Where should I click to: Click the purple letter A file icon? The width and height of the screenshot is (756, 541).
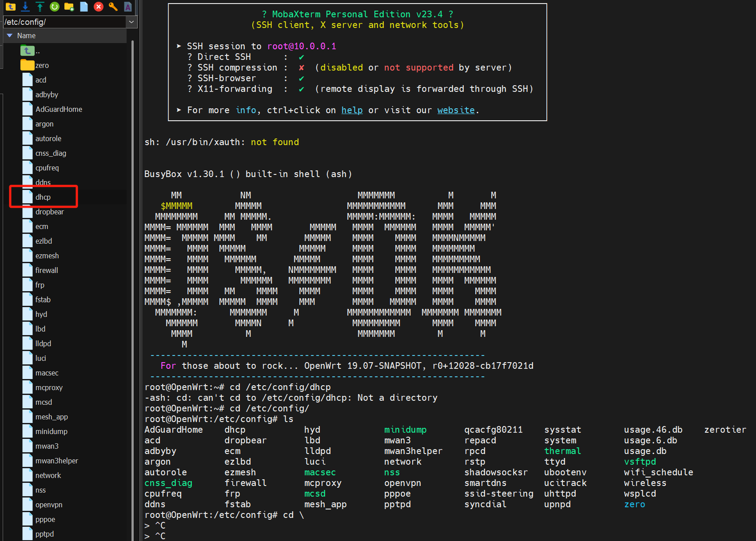[128, 7]
